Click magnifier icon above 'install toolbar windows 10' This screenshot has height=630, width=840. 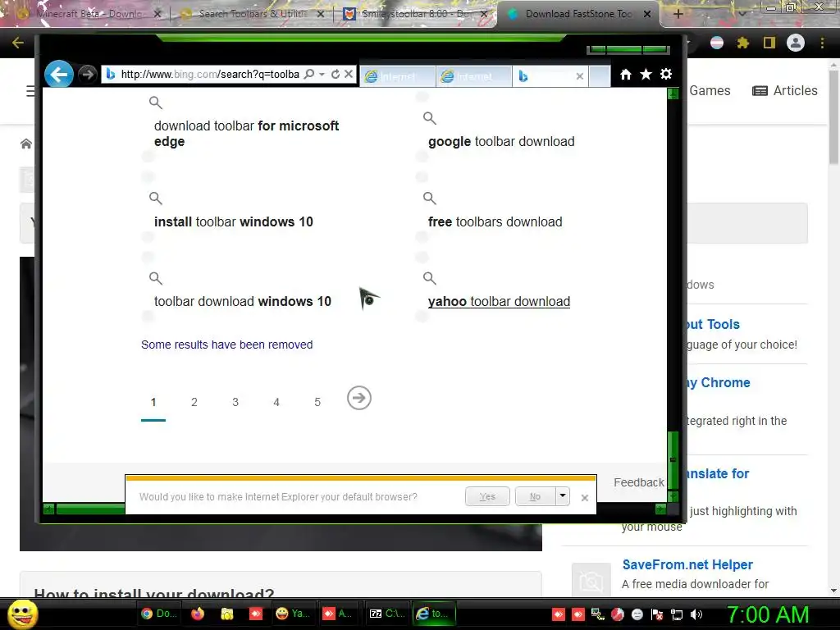[155, 199]
